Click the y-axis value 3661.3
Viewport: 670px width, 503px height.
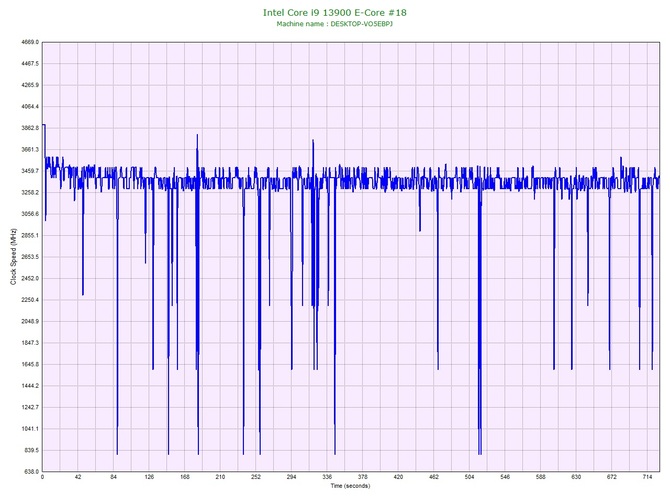pyautogui.click(x=30, y=150)
